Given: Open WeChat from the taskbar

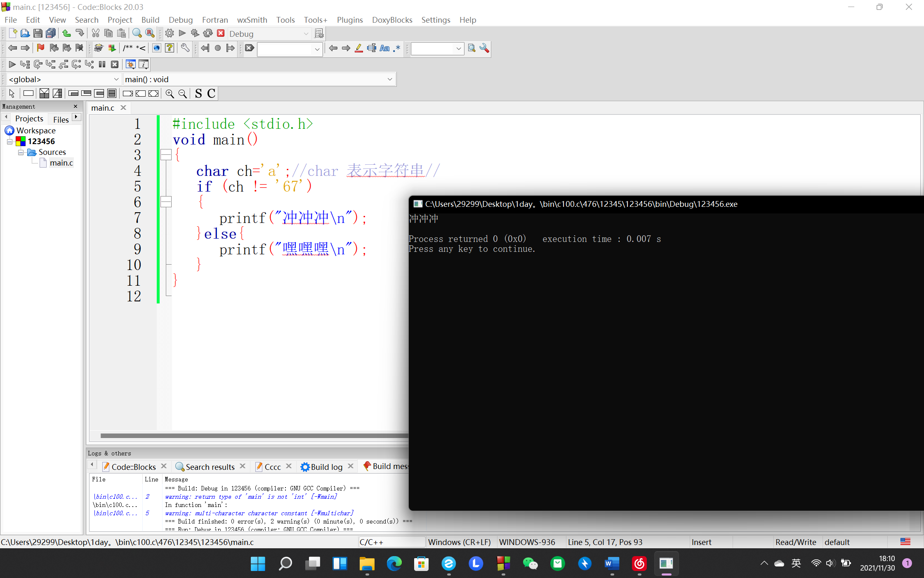Looking at the screenshot, I should tap(530, 564).
